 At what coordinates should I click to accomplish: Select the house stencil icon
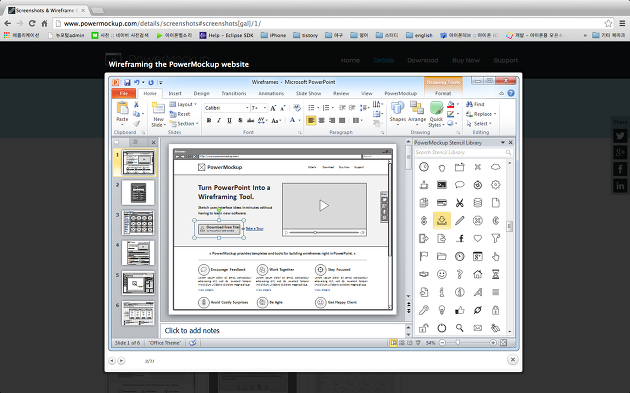click(477, 274)
